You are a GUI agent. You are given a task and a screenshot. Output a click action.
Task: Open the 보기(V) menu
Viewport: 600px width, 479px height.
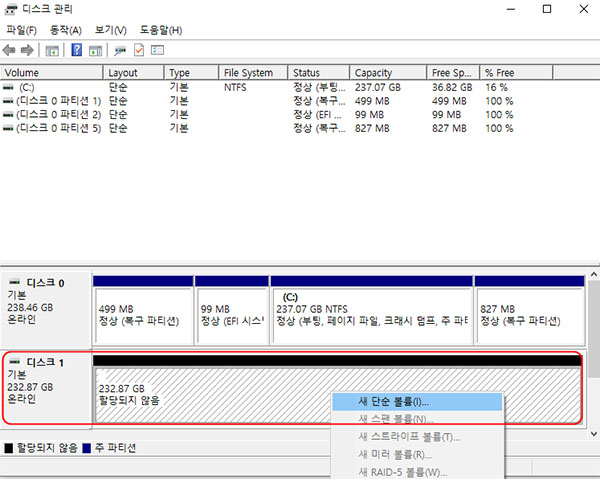[x=109, y=30]
